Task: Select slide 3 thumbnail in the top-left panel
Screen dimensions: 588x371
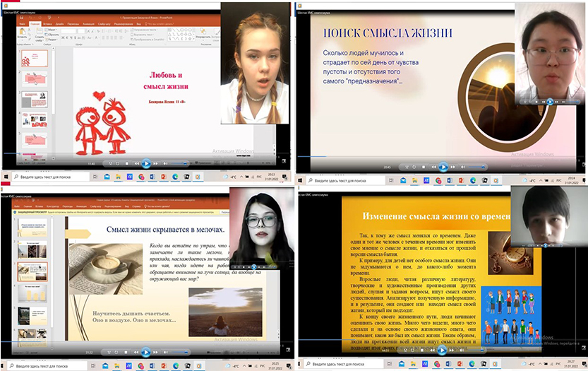Action: point(34,100)
